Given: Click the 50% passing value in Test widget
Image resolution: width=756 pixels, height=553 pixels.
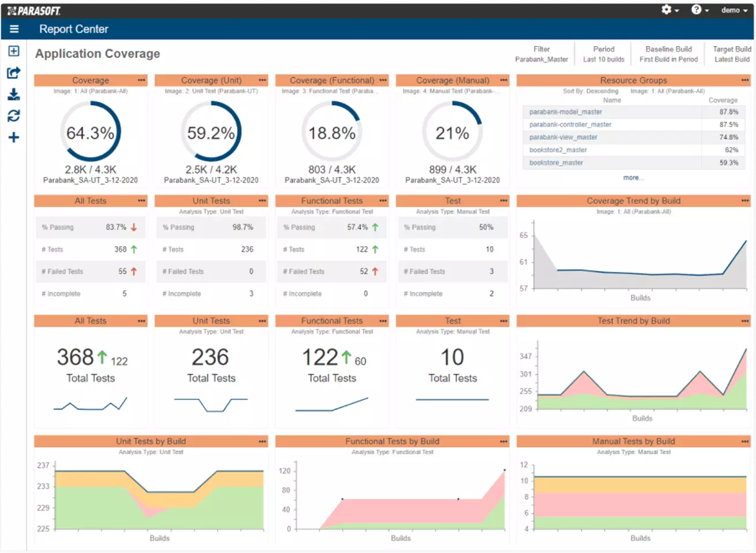Looking at the screenshot, I should [x=486, y=227].
